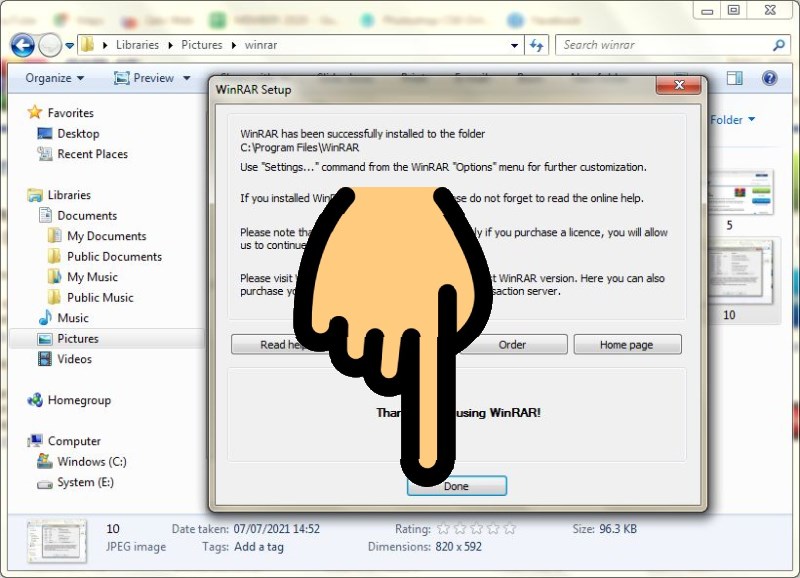Set rating to three stars
800x578 pixels.
click(x=477, y=529)
